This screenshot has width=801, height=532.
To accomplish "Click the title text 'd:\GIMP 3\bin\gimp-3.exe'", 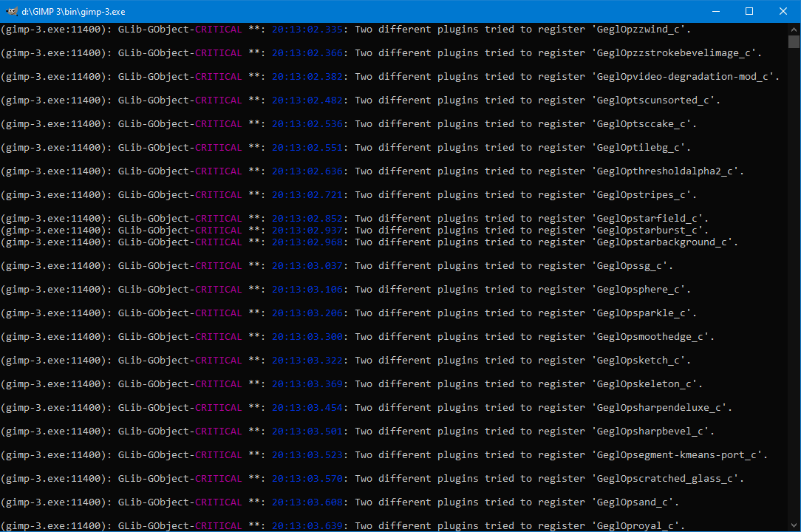I will [73, 12].
